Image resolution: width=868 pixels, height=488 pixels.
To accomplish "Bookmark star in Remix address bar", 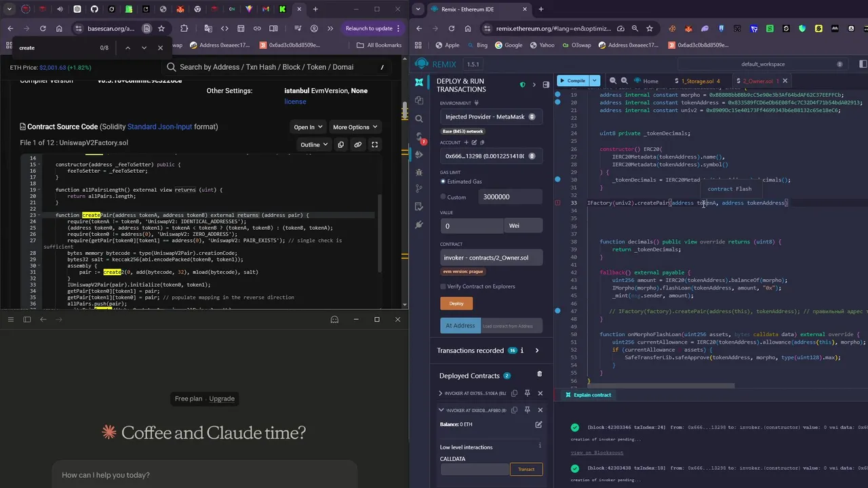I will click(x=650, y=28).
